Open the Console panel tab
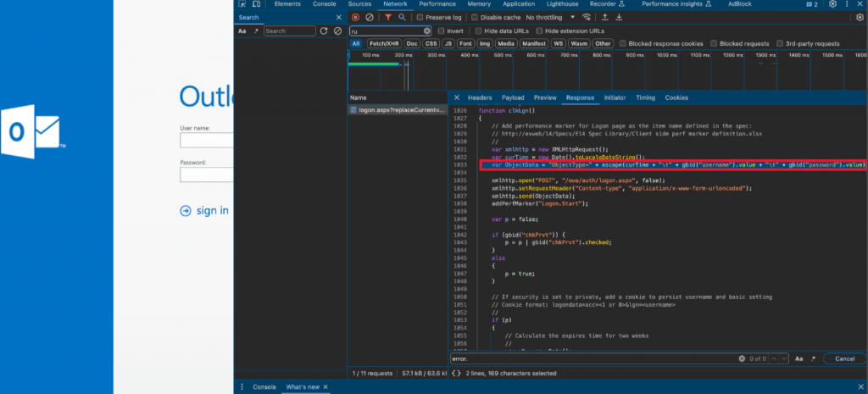This screenshot has height=394, width=868. click(x=325, y=4)
